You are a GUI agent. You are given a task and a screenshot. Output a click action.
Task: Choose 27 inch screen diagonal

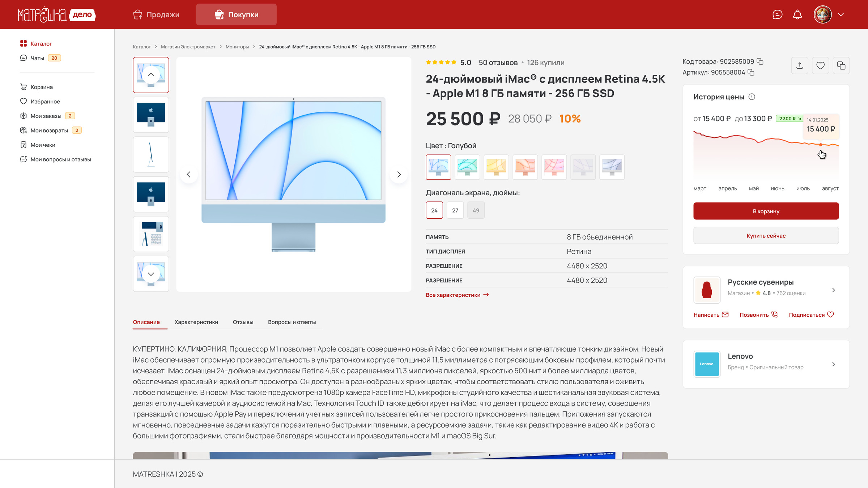point(455,210)
